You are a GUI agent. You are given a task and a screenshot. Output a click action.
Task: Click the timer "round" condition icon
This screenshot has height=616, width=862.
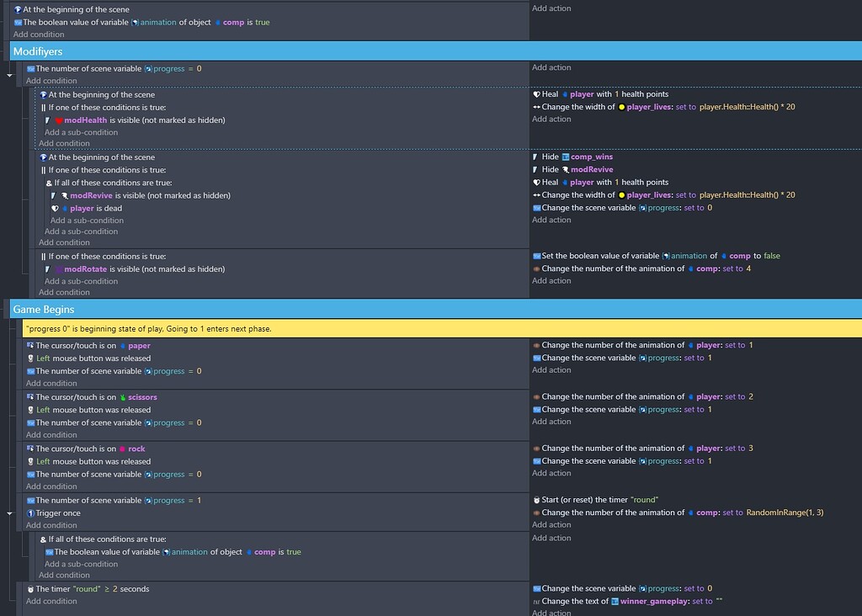32,588
